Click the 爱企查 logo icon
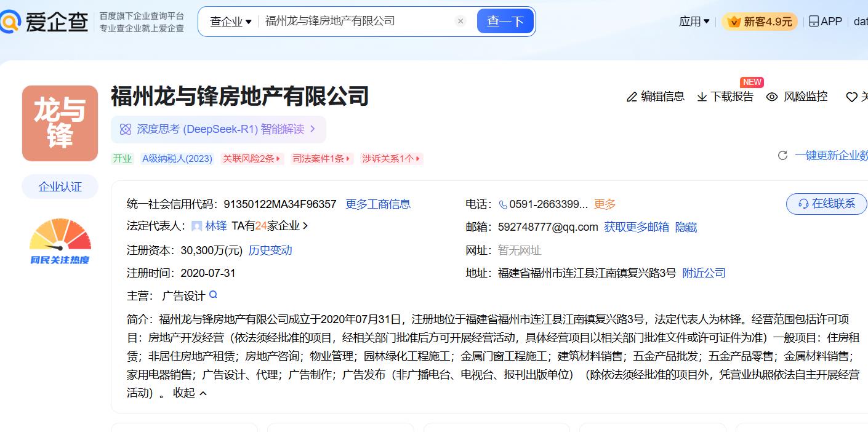868x432 pixels. [x=10, y=22]
